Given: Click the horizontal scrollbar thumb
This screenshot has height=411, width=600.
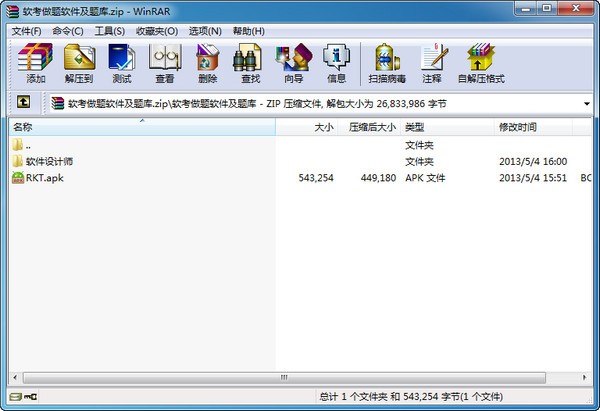Looking at the screenshot, I should 284,378.
